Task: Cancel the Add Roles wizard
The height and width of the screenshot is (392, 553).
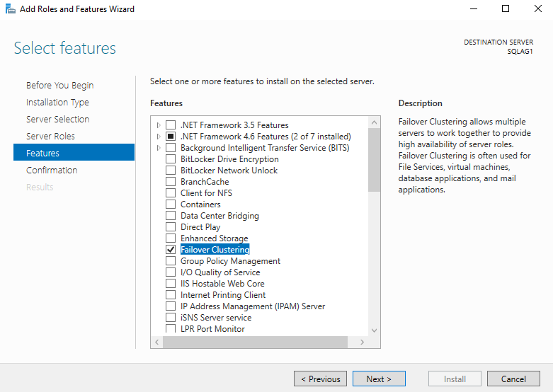Action: pyautogui.click(x=513, y=379)
